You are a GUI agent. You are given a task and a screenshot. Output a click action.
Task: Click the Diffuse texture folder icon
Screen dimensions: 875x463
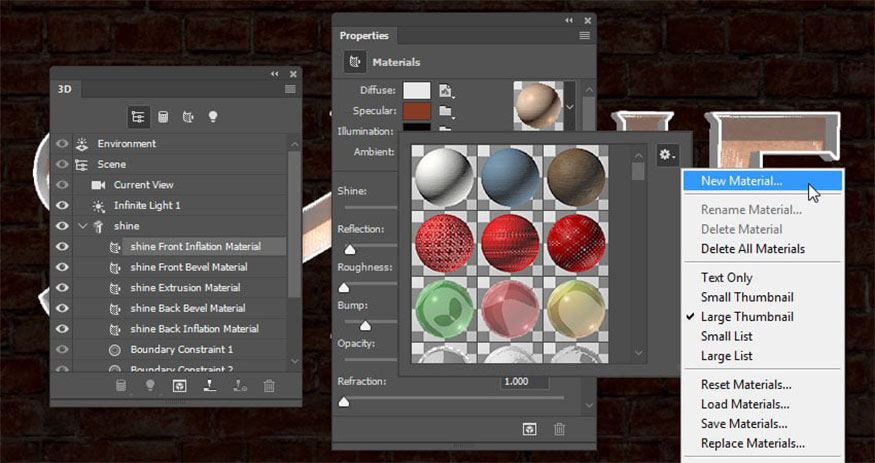tap(446, 91)
